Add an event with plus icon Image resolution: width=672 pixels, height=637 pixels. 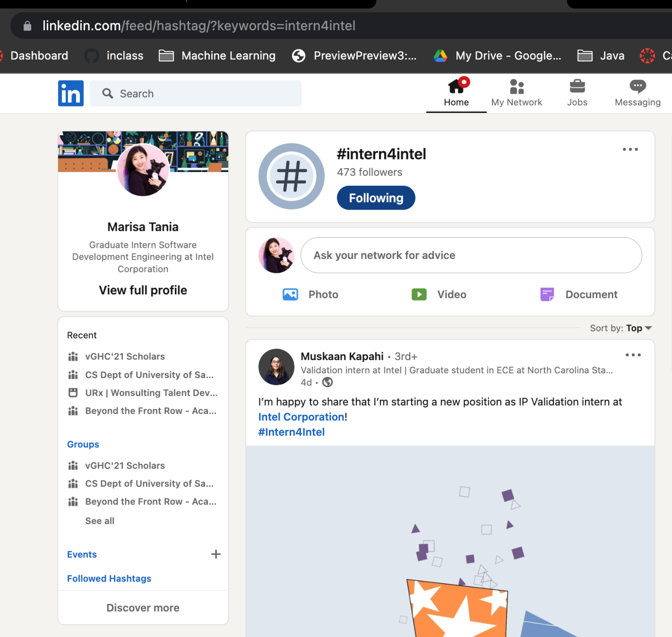[216, 554]
